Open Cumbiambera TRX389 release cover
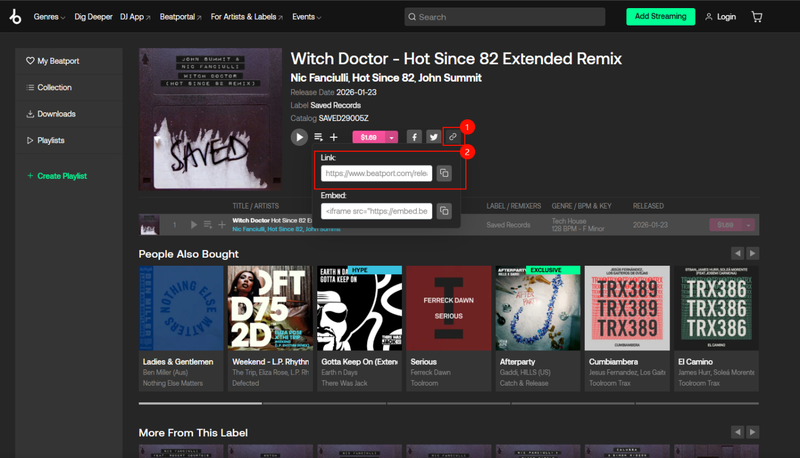 pyautogui.click(x=627, y=308)
